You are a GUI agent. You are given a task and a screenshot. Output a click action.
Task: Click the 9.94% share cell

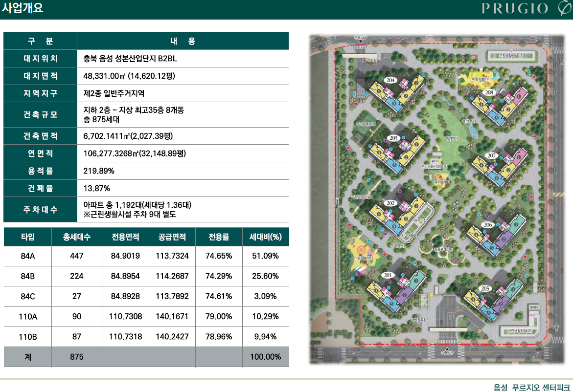pos(266,336)
